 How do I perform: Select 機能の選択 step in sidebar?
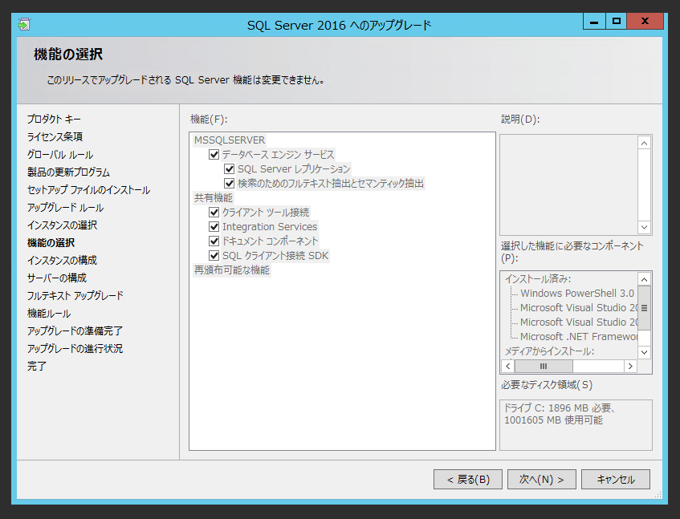51,243
